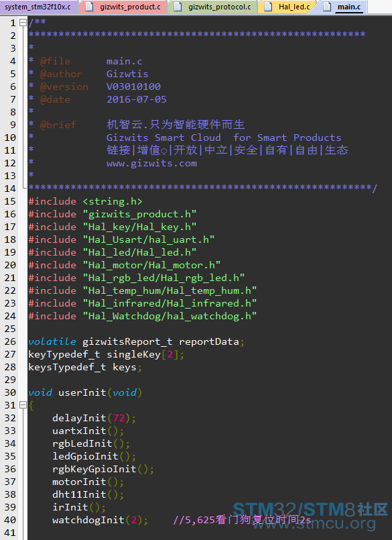The width and height of the screenshot is (392, 540).
Task: Open the gizwits_product.c tab
Action: pos(123,7)
